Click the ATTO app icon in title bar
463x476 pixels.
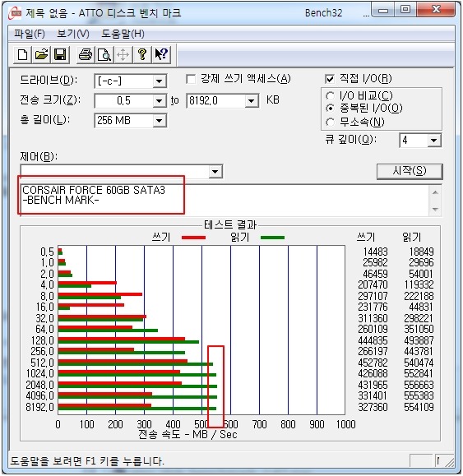tap(15, 13)
